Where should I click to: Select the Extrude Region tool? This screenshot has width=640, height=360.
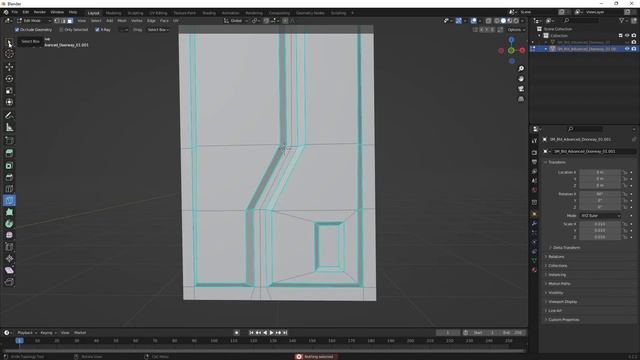click(x=9, y=153)
